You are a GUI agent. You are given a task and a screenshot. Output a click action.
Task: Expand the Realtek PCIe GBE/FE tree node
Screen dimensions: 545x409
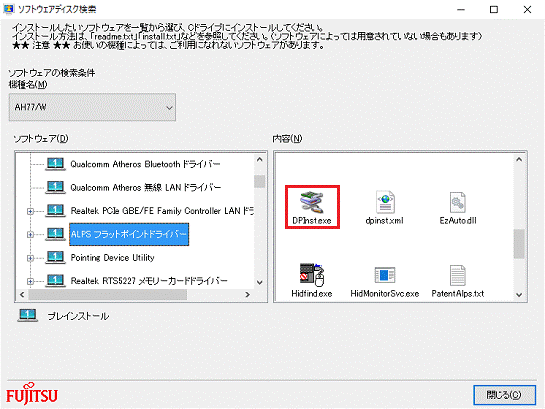30,211
